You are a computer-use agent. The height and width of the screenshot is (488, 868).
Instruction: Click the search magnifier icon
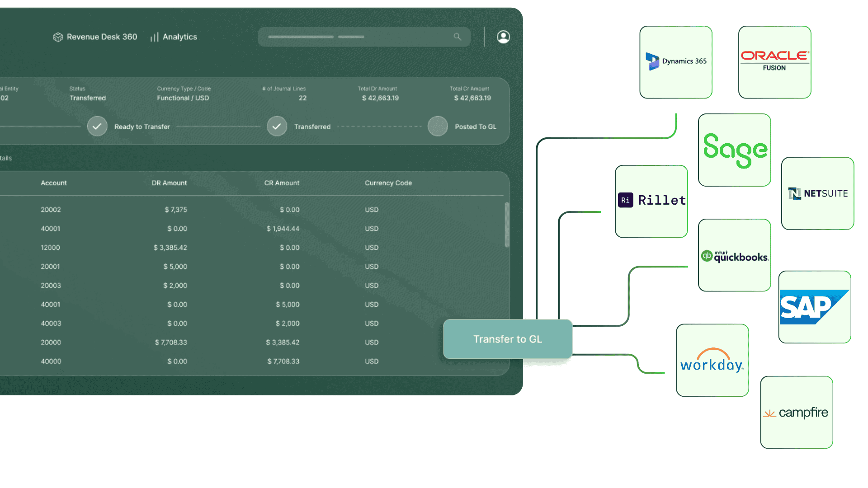[x=458, y=37]
